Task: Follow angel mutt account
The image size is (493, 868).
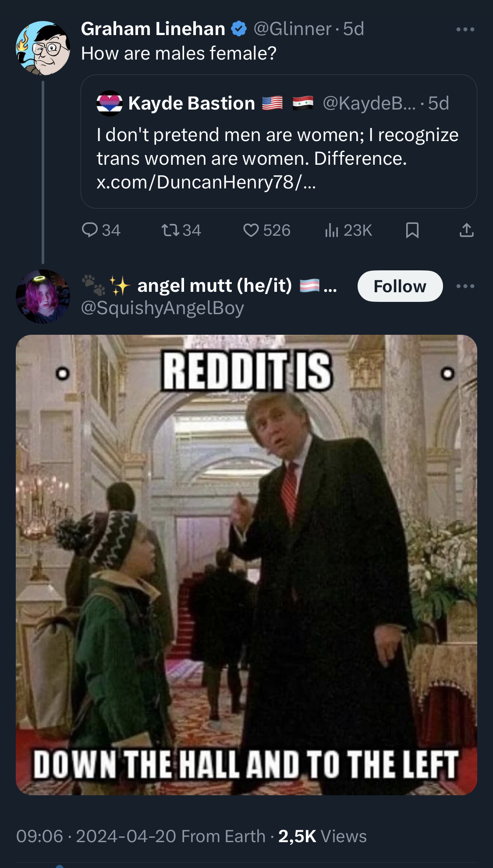Action: point(400,286)
